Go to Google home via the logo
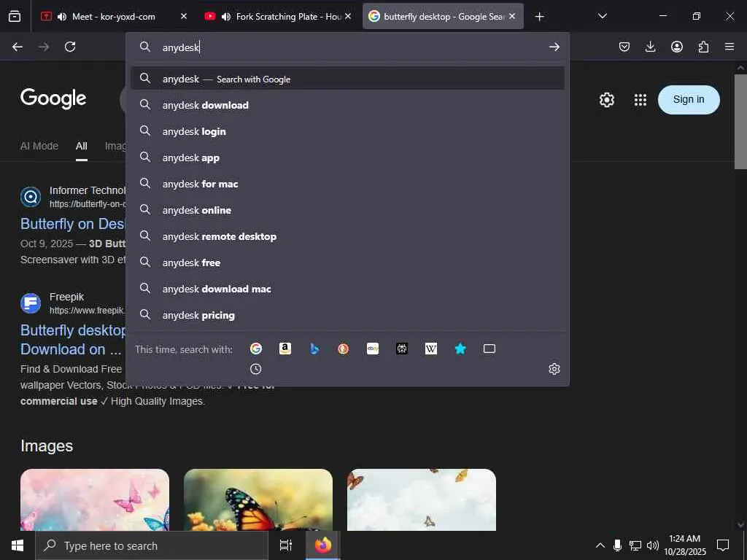 click(x=53, y=98)
